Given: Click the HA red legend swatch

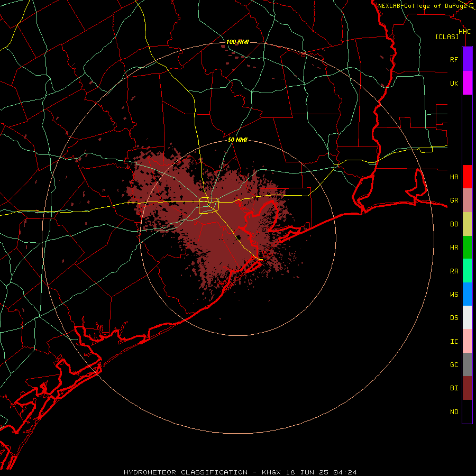Looking at the screenshot, I should 467,177.
